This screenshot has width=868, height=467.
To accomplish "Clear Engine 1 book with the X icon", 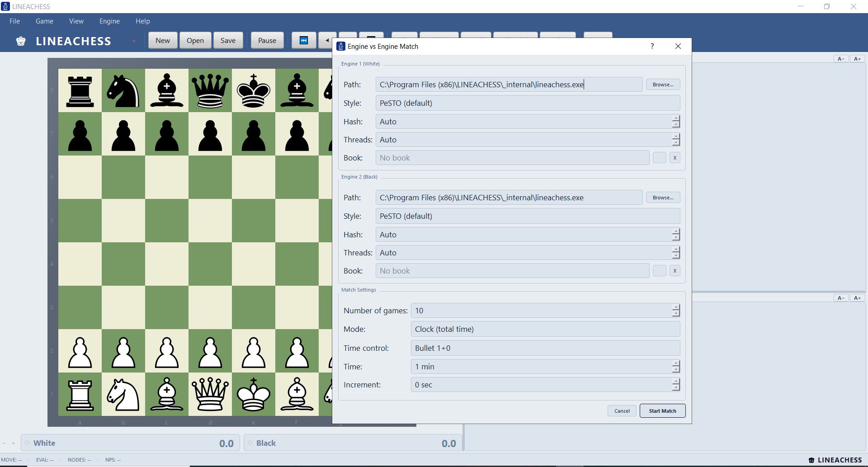I will (x=675, y=157).
